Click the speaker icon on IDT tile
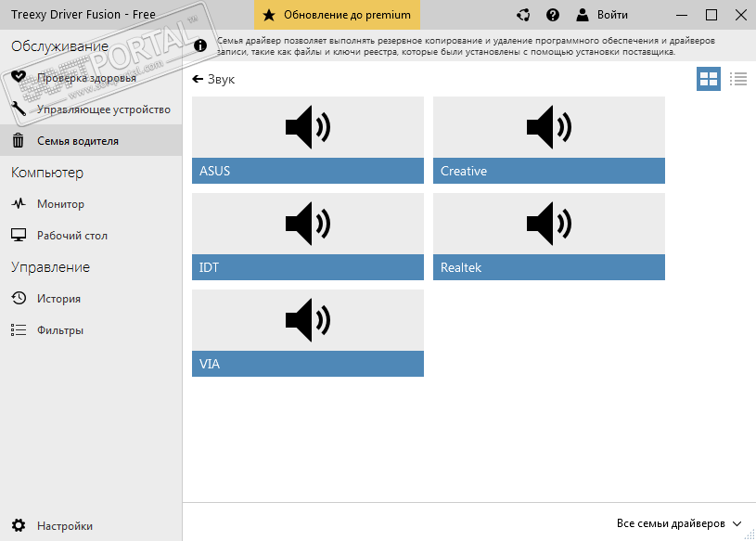 [308, 224]
